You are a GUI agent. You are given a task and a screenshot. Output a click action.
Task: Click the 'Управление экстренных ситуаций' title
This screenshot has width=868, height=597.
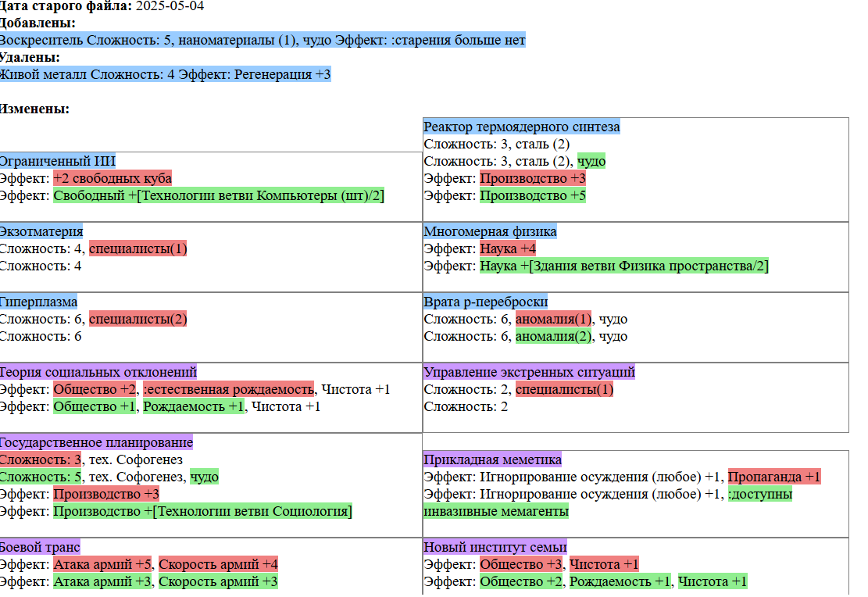tap(529, 372)
